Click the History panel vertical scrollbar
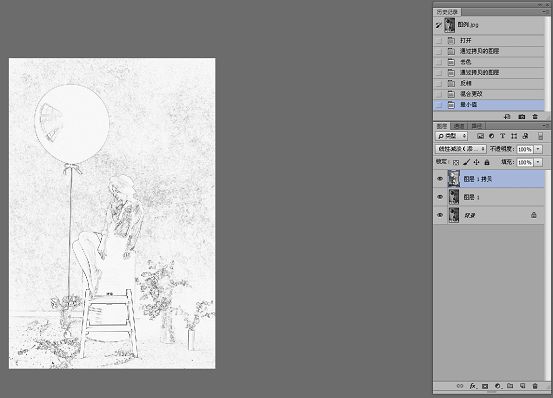 [547, 63]
